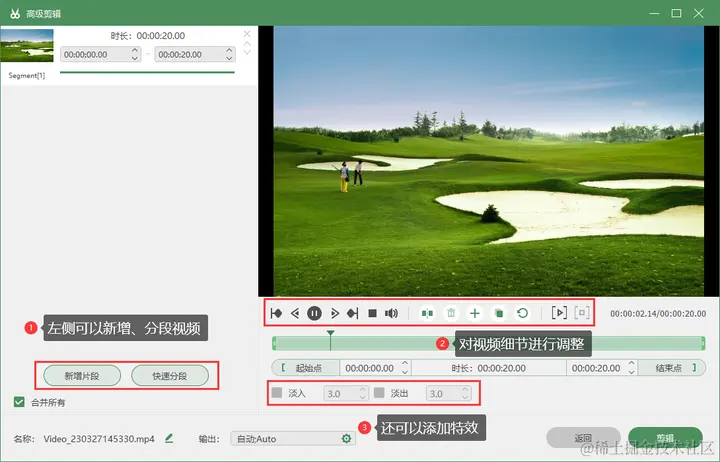Move Segment[1] down with the arrow

(x=247, y=52)
